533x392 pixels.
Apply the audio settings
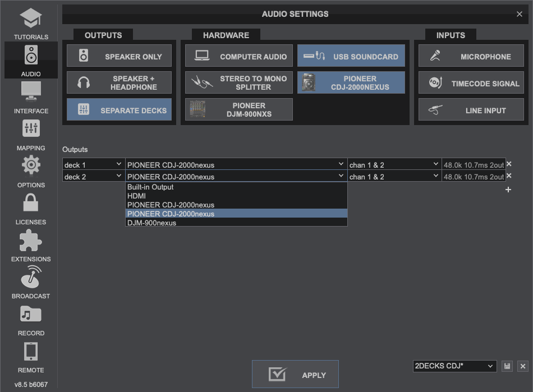click(295, 374)
